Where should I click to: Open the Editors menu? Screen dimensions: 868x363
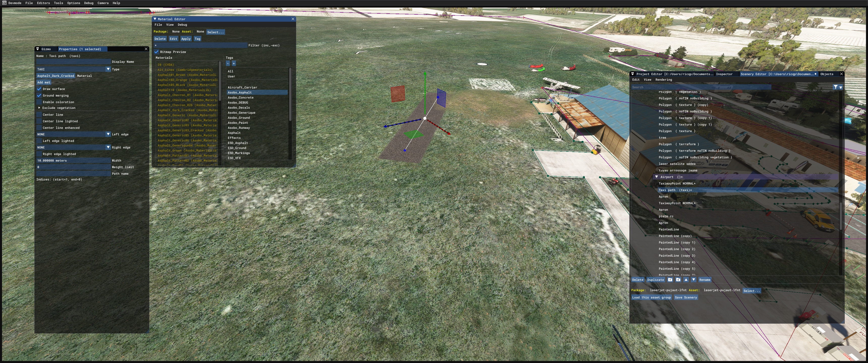[x=43, y=3]
